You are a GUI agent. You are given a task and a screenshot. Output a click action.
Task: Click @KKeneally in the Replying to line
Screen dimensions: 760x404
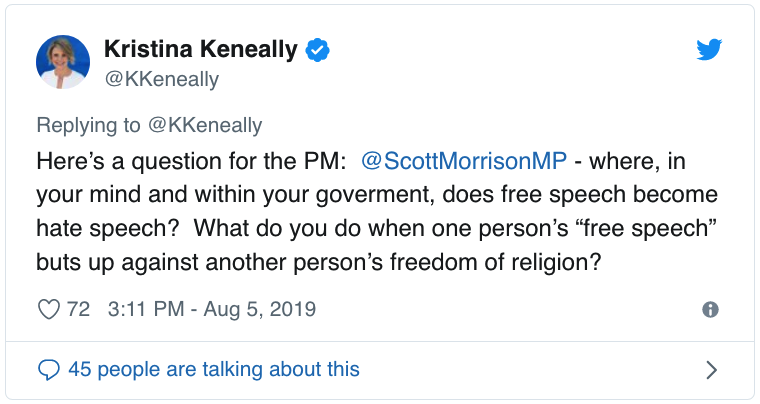point(207,125)
